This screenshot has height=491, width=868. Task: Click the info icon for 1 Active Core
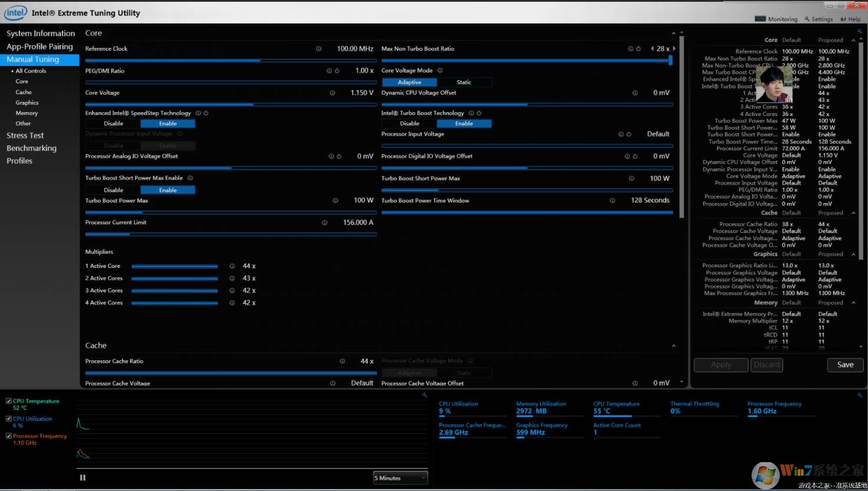(232, 266)
